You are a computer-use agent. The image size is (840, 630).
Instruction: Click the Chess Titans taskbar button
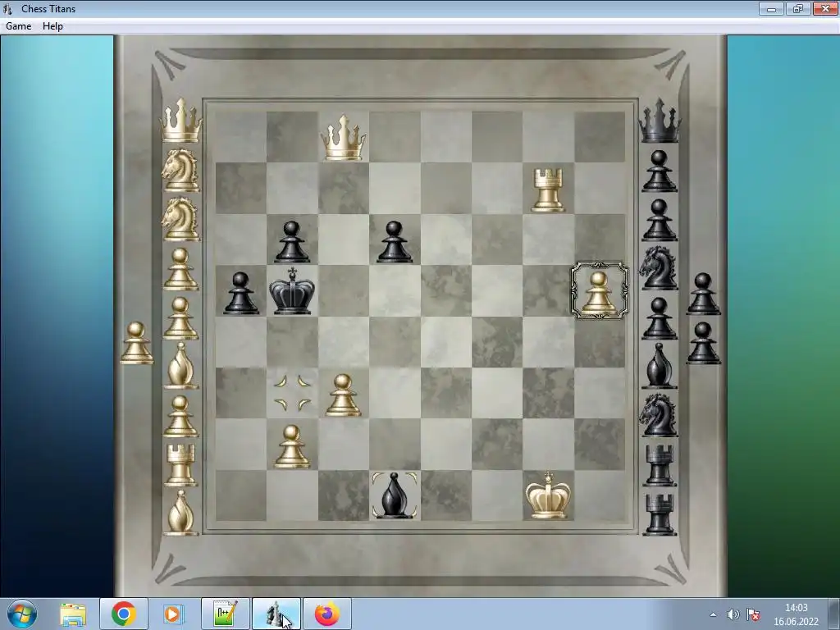276,614
